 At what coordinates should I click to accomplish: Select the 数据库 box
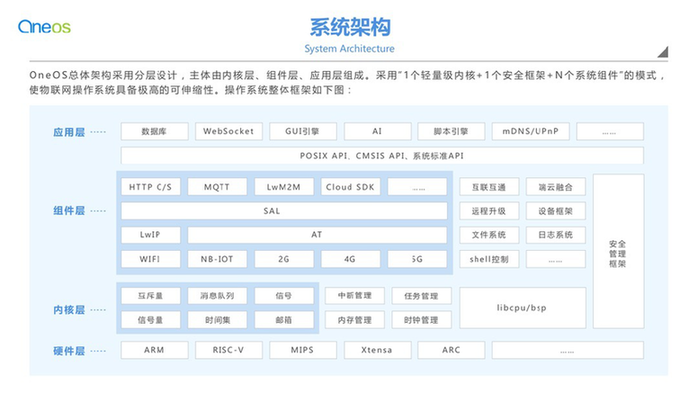click(x=154, y=131)
